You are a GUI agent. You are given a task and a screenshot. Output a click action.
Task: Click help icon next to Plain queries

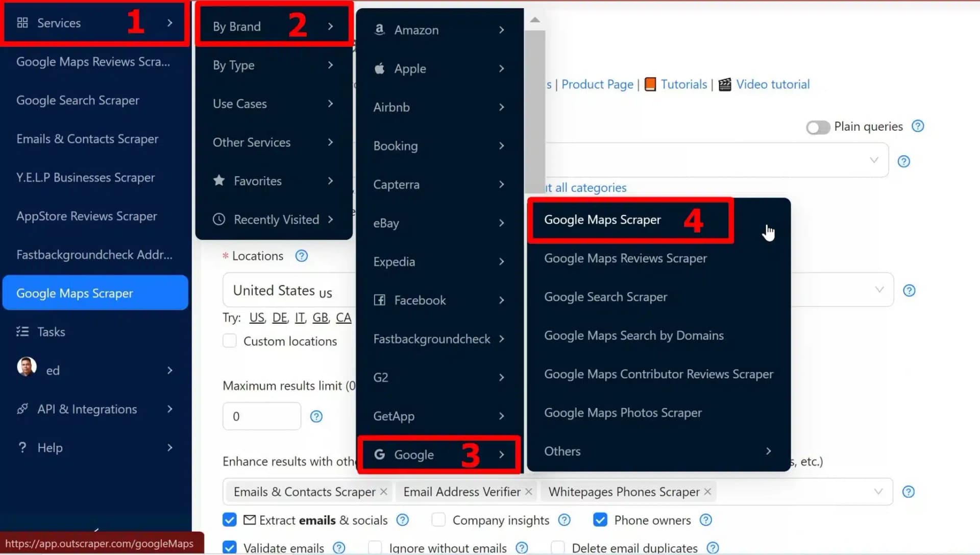918,126
